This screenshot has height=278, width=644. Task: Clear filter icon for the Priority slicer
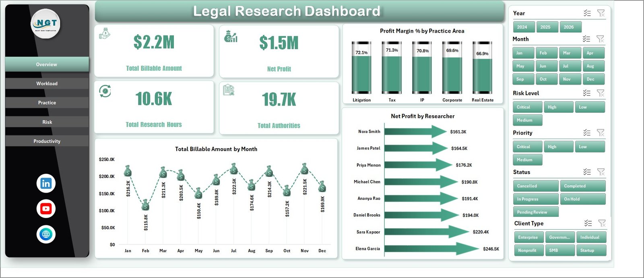(601, 133)
